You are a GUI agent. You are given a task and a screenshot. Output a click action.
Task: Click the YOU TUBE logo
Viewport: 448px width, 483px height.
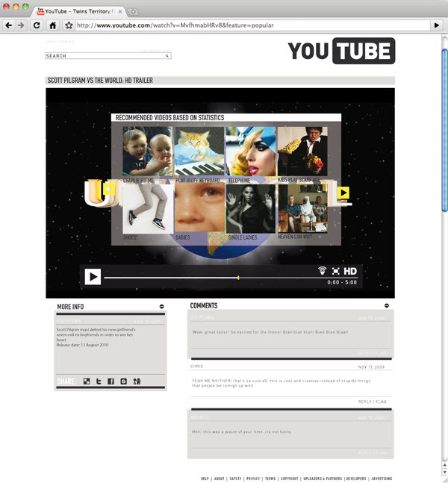(341, 51)
